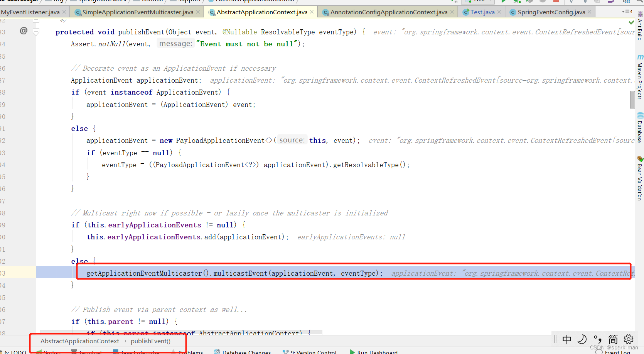Click publishEvent() in the breadcrumb bar
This screenshot has width=644, height=354.
point(150,341)
